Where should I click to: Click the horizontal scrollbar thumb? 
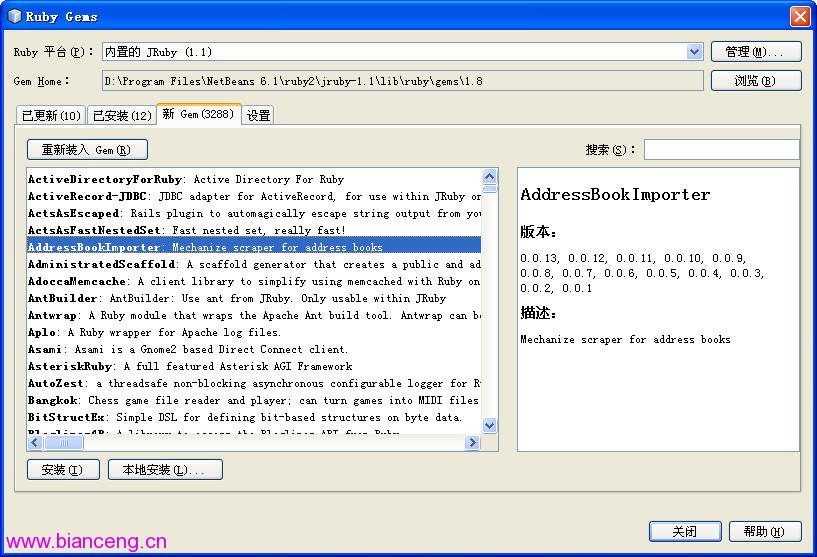[63, 442]
